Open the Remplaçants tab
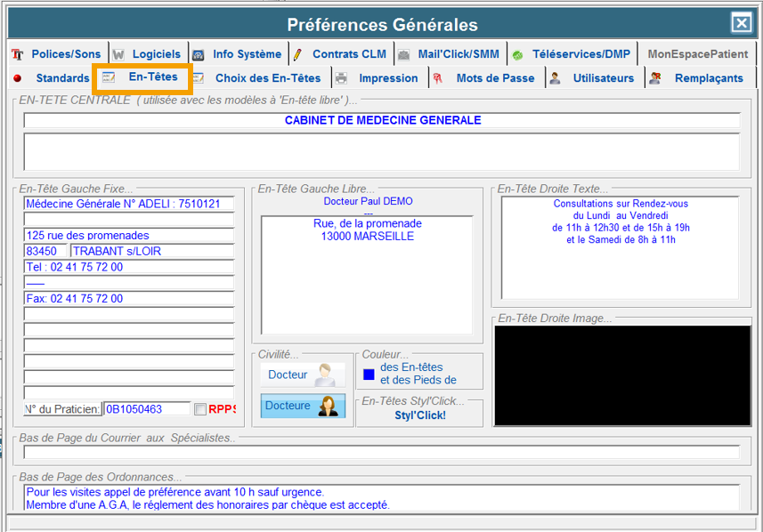 coord(701,77)
